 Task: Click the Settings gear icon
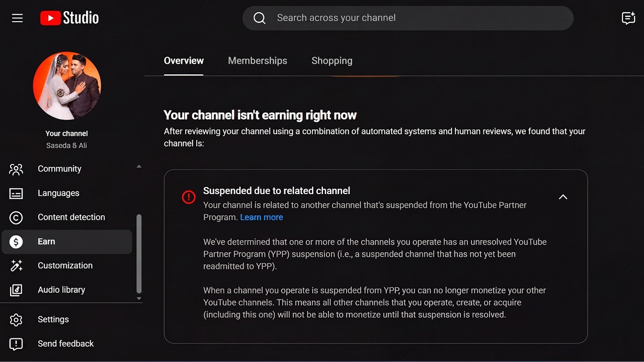16,320
